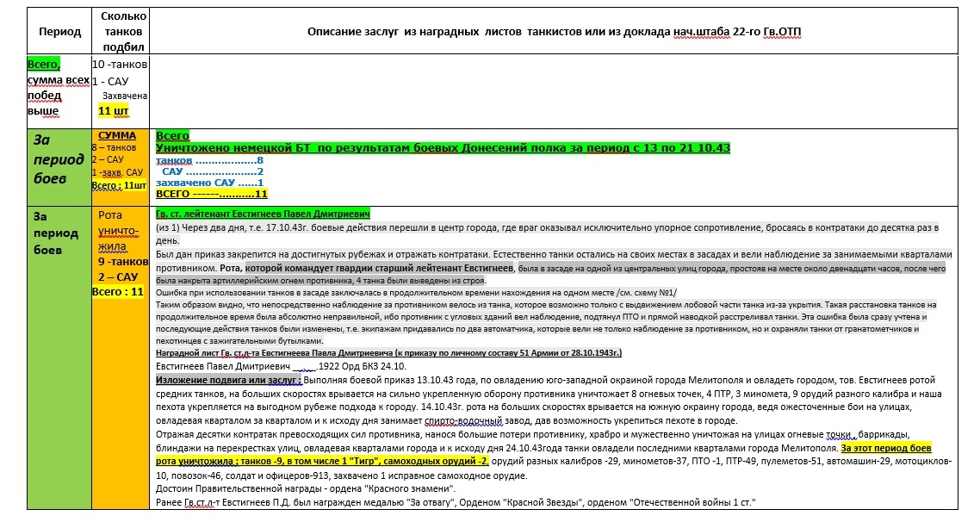Click the yellow-highlighted "11 шт" value
Screen dimensions: 980x522
(113, 110)
